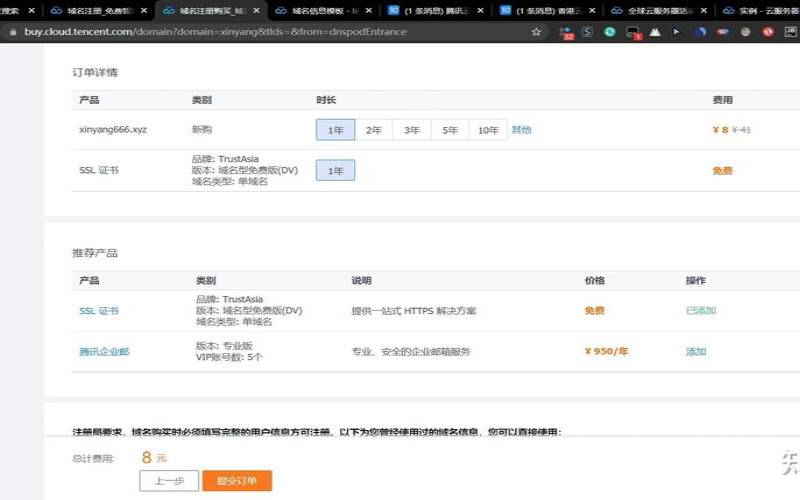Click the 说明 column header
Viewport: 800px width, 500px height.
coord(361,281)
